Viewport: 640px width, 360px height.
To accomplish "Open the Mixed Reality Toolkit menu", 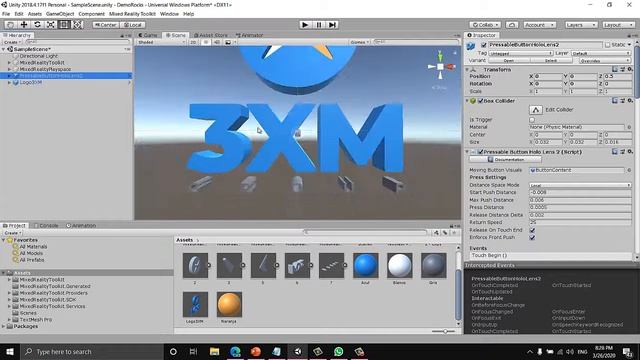I will point(132,14).
